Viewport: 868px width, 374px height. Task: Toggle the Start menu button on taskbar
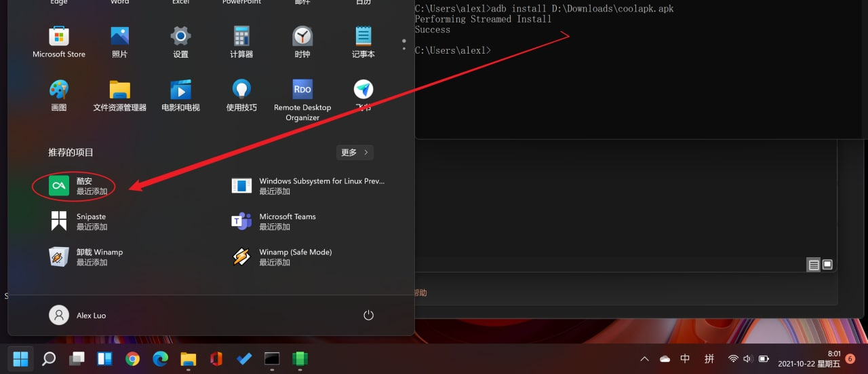click(21, 358)
